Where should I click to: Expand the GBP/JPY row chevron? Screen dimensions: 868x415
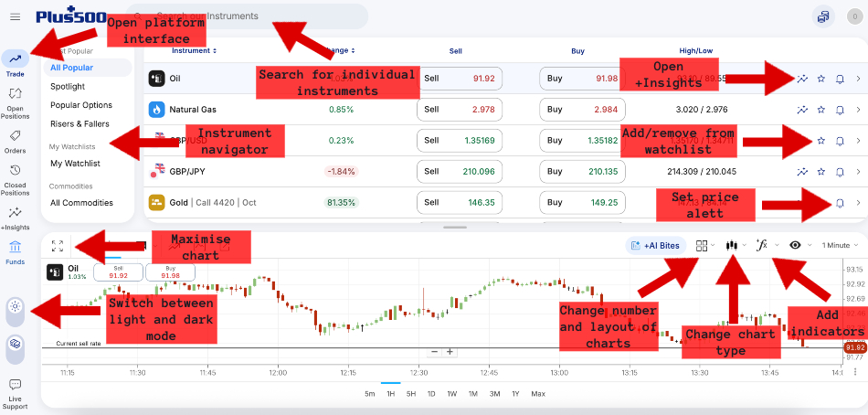point(858,172)
